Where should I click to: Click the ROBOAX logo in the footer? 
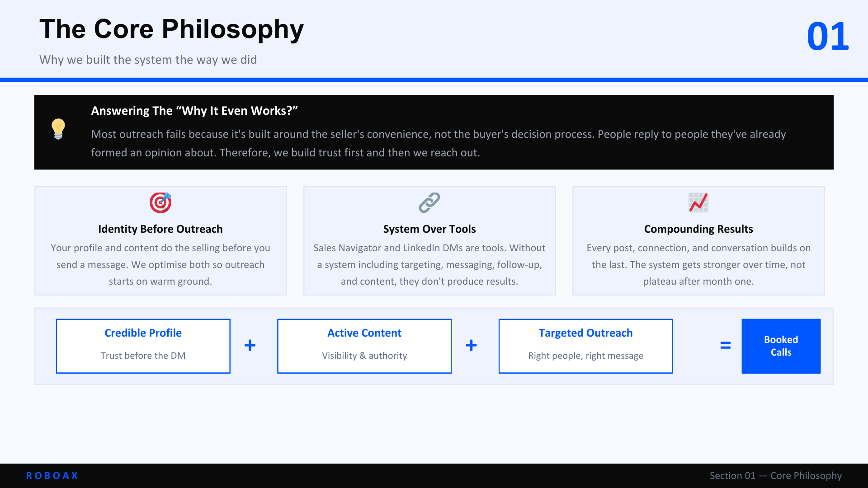52,476
